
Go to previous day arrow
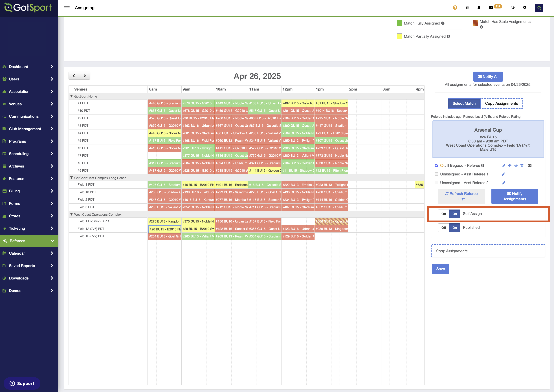click(74, 76)
